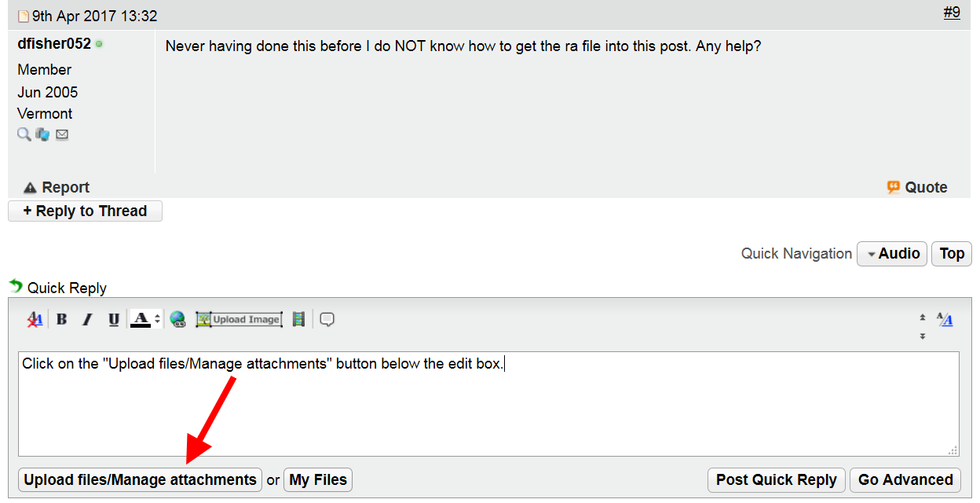Viewport: 980px width, 503px height.
Task: Apply the black font color swatch
Action: coord(141,319)
